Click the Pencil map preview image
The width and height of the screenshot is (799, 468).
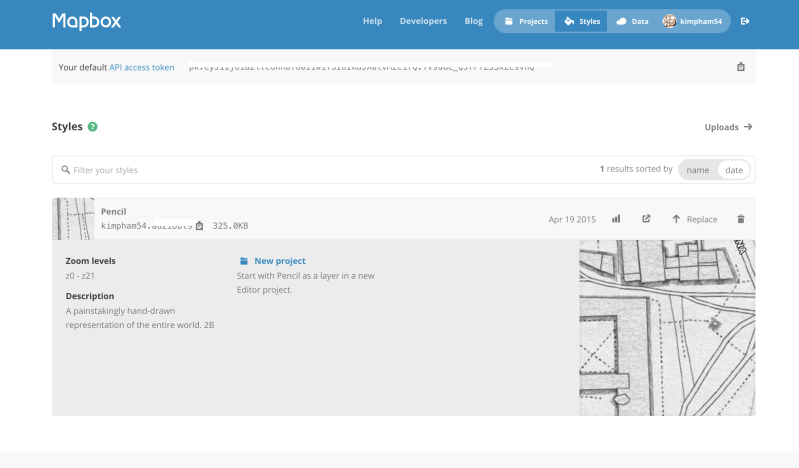(667, 328)
